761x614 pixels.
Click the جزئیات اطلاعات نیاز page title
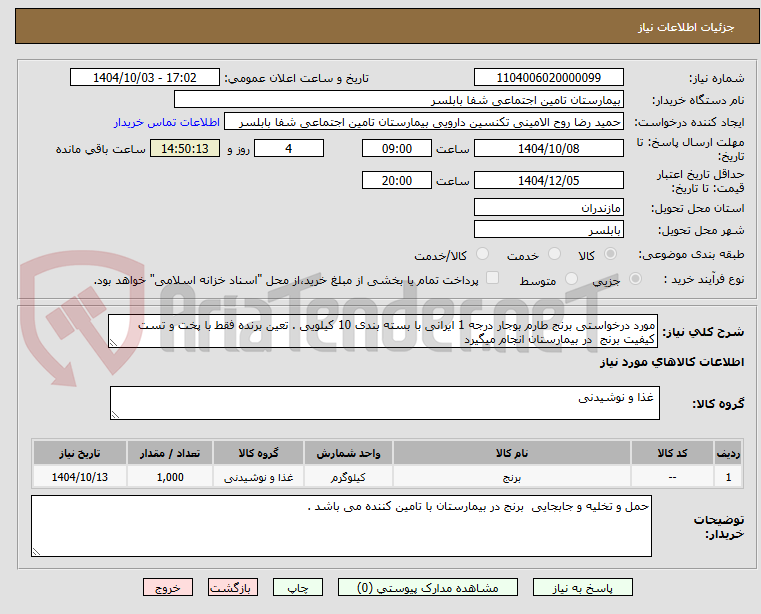tap(686, 27)
